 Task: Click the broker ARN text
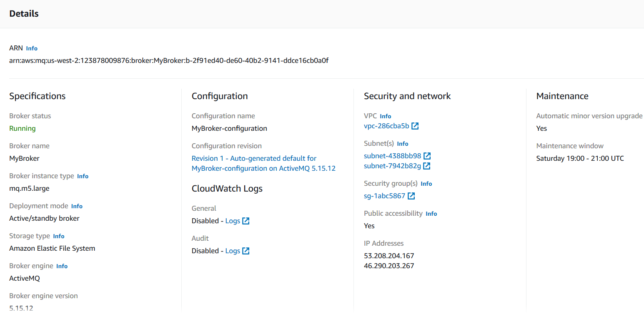click(x=169, y=61)
